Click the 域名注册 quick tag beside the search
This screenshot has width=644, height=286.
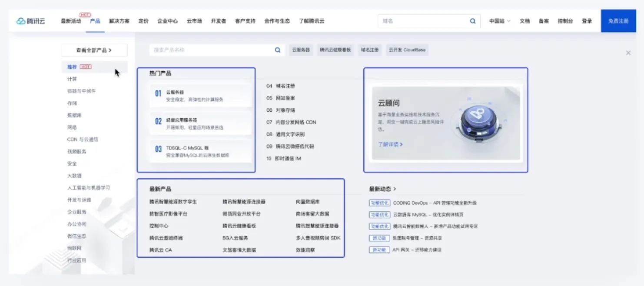click(x=370, y=50)
